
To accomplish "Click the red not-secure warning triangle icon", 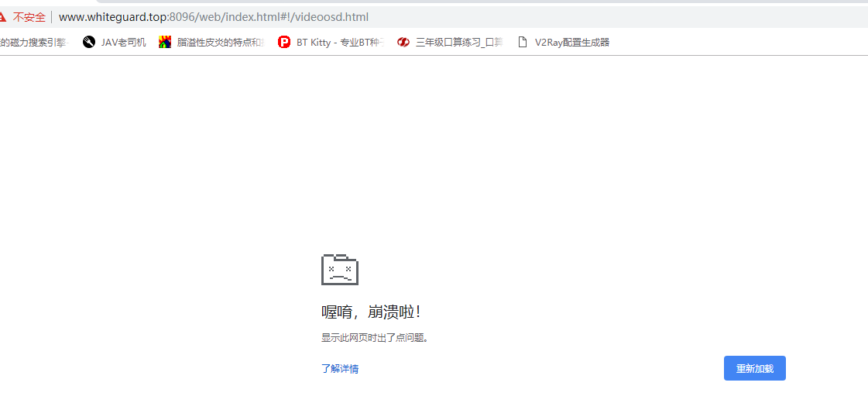I will pos(3,17).
